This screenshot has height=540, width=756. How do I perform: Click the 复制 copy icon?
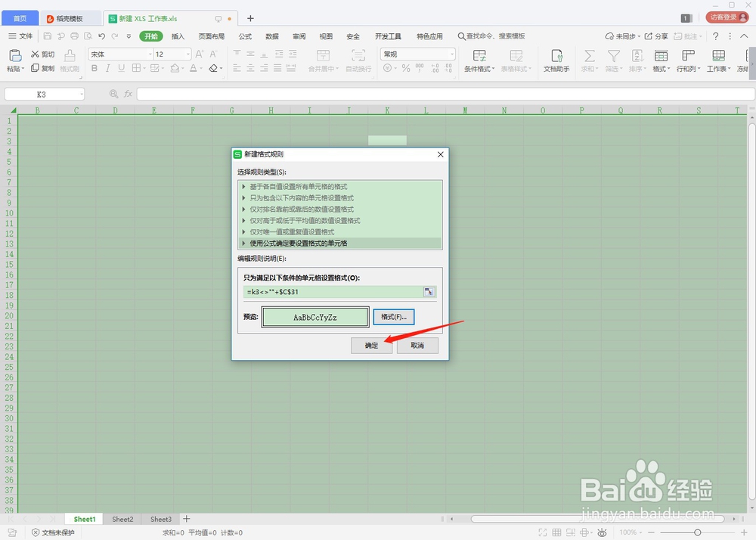click(36, 68)
